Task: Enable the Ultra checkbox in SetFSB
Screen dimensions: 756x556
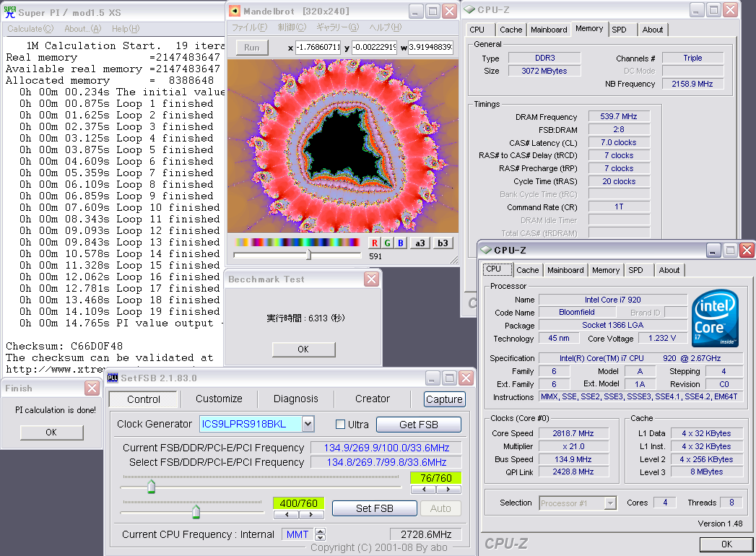Action: 340,425
